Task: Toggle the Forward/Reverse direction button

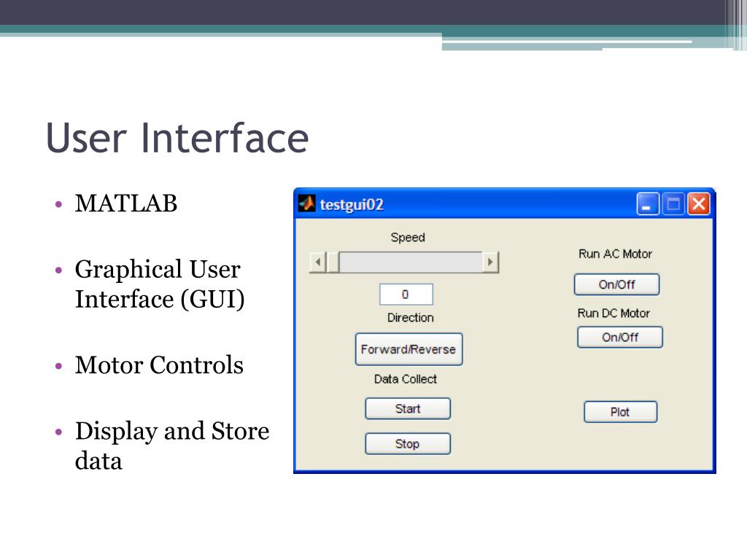Action: 409,349
